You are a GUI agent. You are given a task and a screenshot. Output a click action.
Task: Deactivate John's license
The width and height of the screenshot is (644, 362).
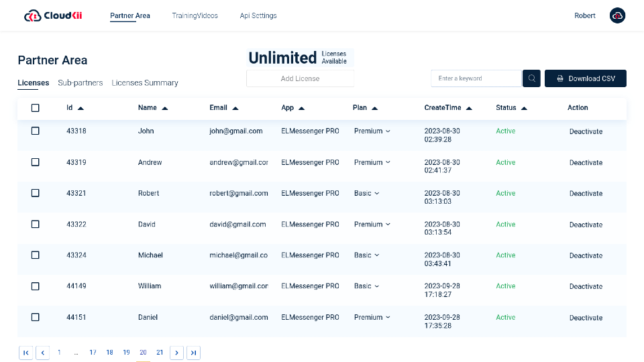(586, 131)
